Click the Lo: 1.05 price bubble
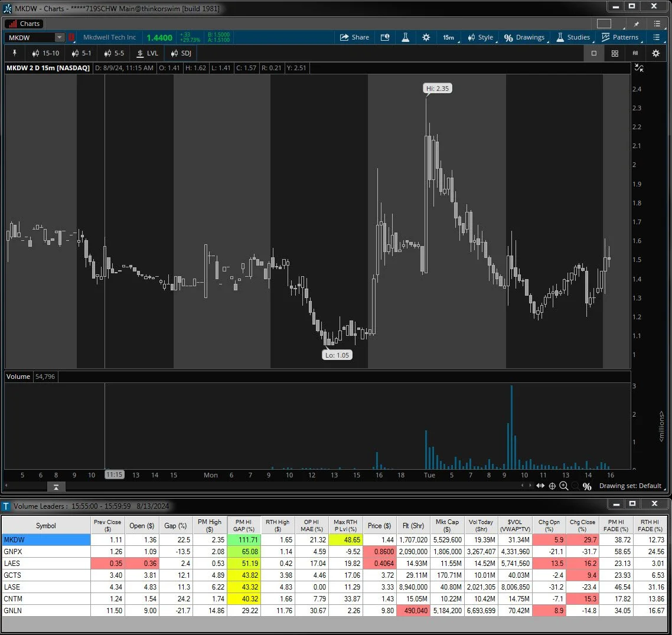Viewport: 672px width, 635px height. tap(337, 355)
